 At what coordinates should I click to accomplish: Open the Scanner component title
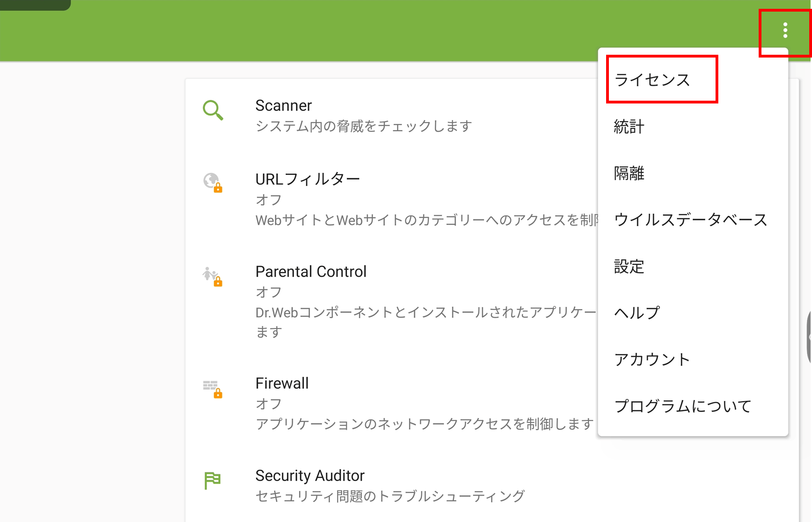pyautogui.click(x=283, y=106)
